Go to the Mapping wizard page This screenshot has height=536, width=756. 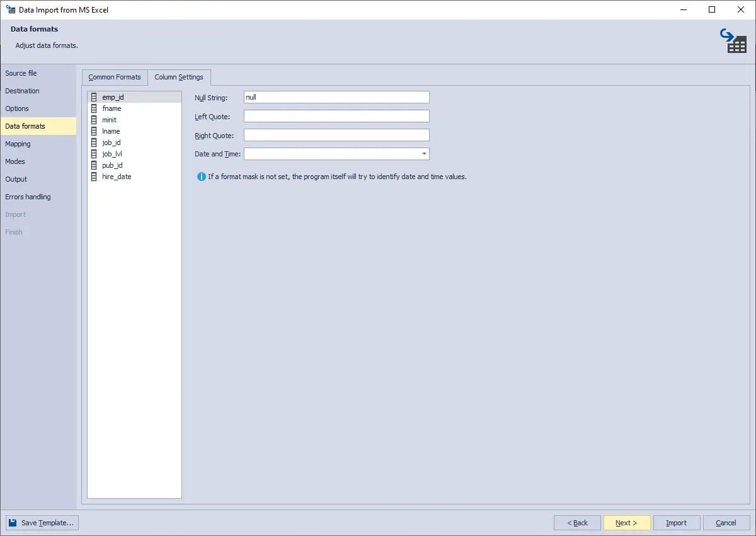[x=18, y=144]
